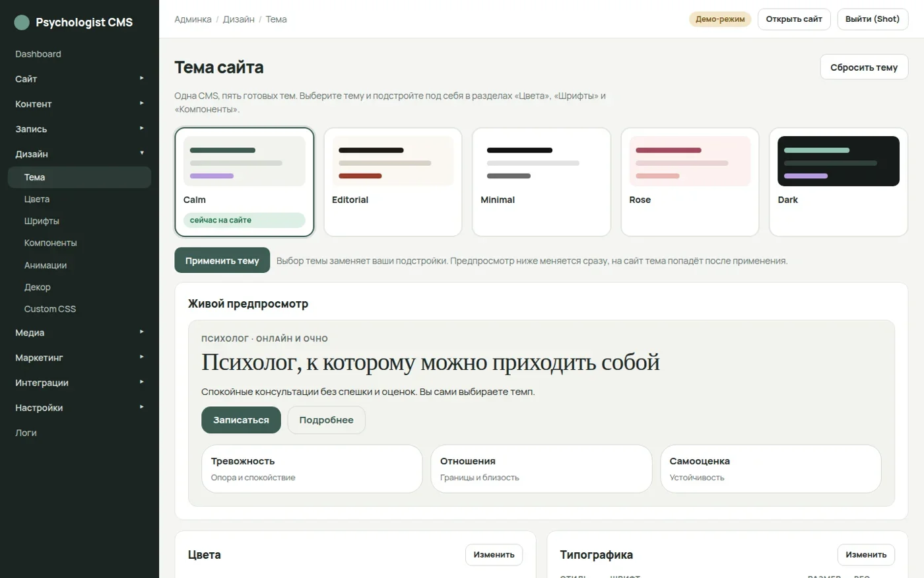
Task: Expand the Контент sidebar section
Action: 79,104
